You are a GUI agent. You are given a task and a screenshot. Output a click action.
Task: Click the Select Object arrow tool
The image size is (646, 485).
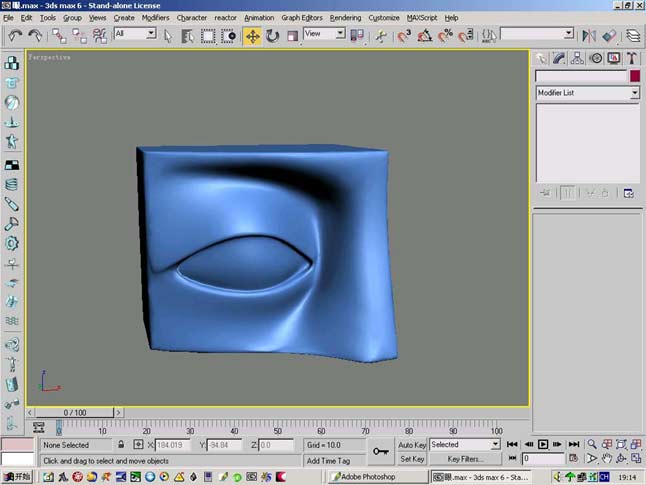point(167,36)
